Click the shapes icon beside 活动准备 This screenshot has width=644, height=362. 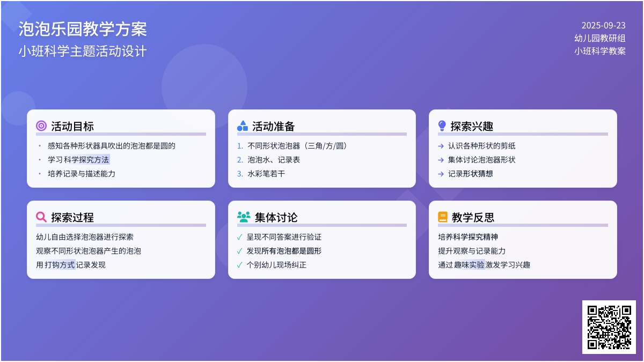243,126
